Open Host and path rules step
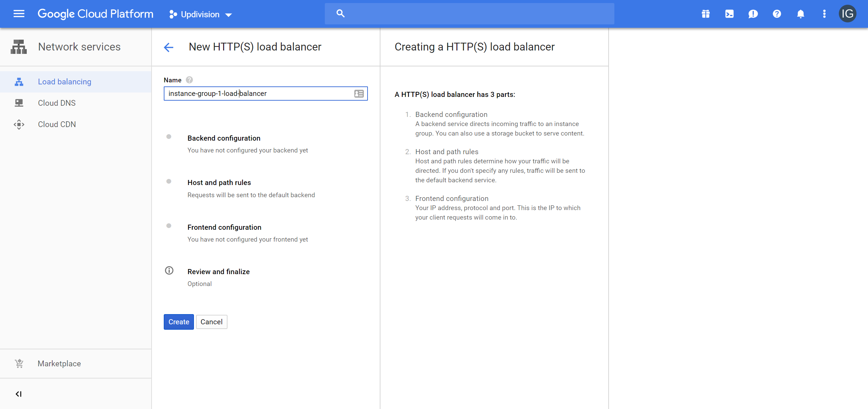The height and width of the screenshot is (409, 868). [x=219, y=183]
